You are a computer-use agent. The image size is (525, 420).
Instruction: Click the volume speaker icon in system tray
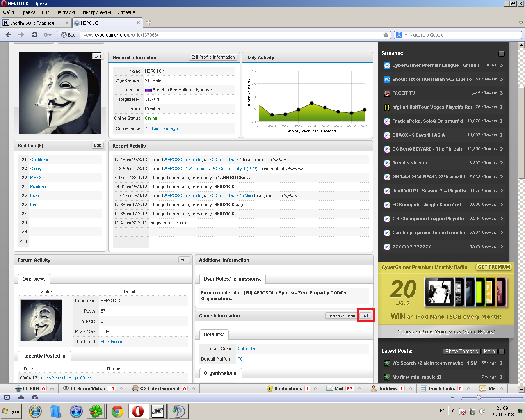pyautogui.click(x=482, y=411)
